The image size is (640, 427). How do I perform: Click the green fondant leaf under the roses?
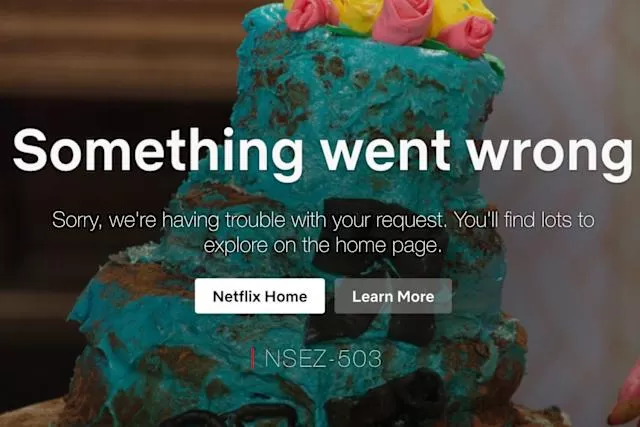pyautogui.click(x=496, y=62)
